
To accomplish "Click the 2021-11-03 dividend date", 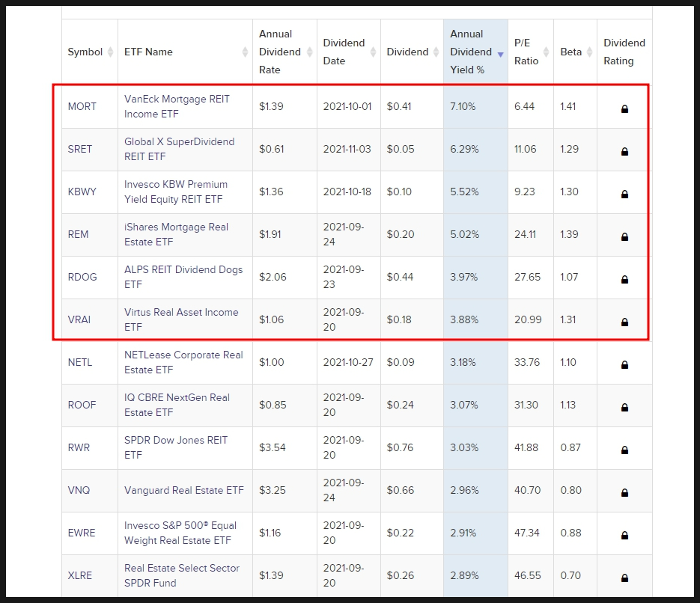I will click(347, 149).
